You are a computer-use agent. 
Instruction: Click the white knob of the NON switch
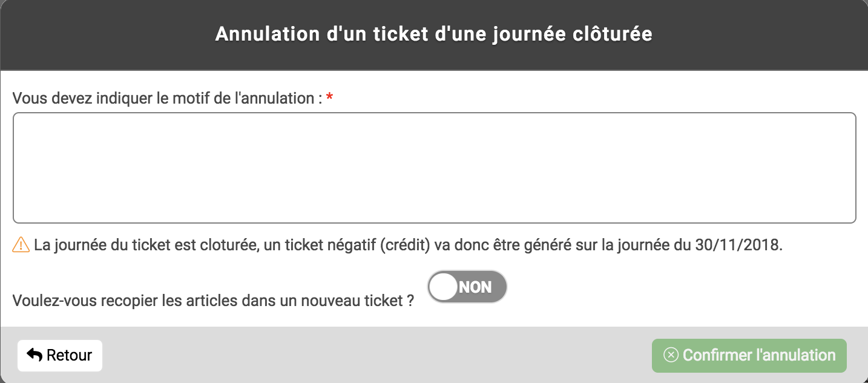coord(445,287)
